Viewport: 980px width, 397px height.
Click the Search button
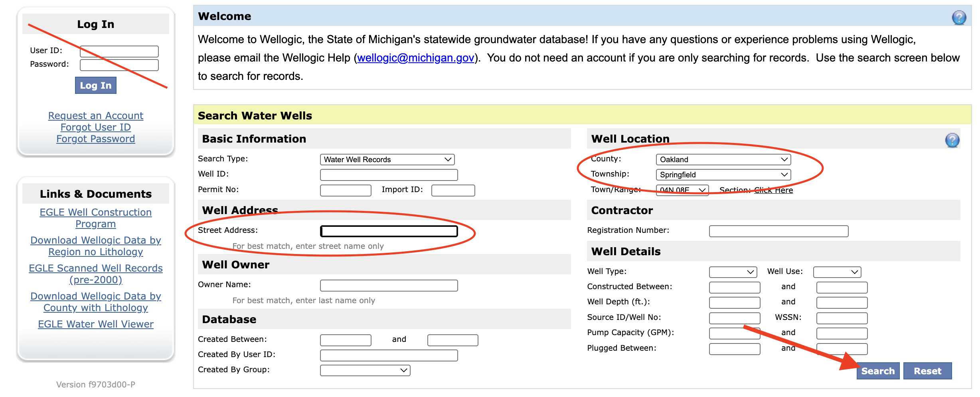click(x=878, y=371)
